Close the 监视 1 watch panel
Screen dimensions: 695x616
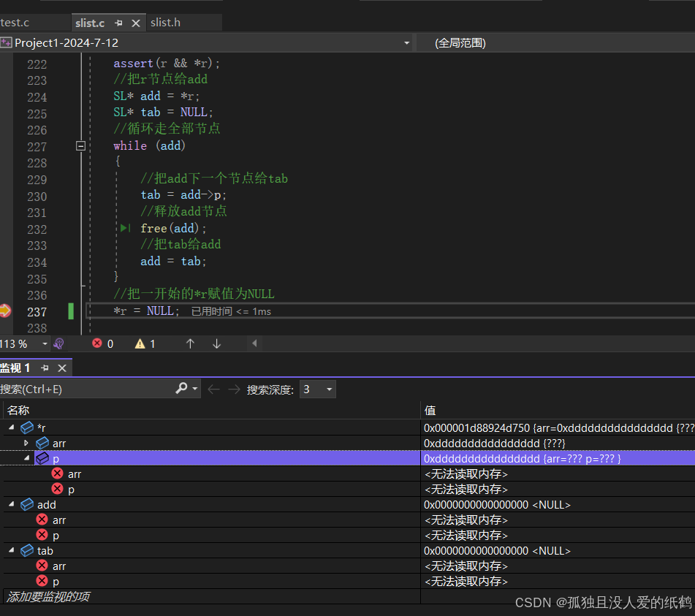62,368
